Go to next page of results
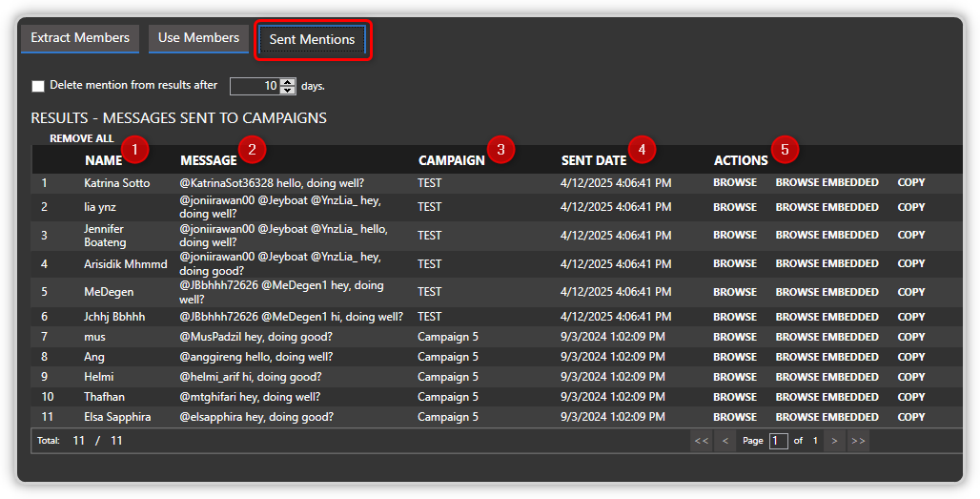The width and height of the screenshot is (980, 499). tap(834, 441)
